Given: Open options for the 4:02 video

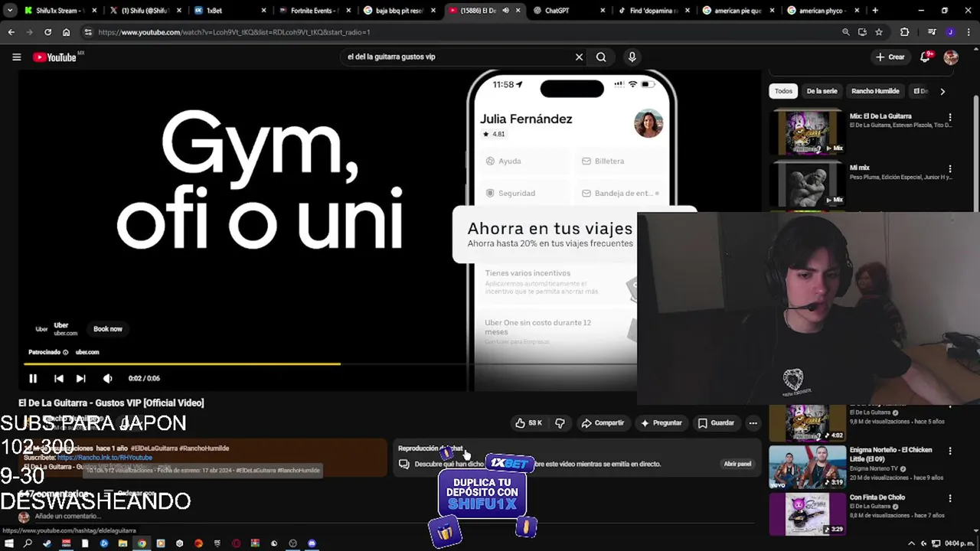Looking at the screenshot, I should pyautogui.click(x=950, y=408).
